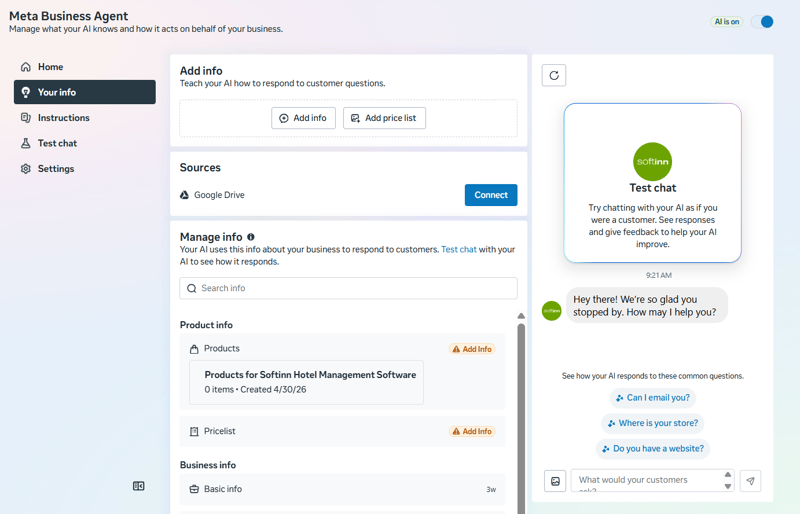Click the Home house icon in sidebar

(x=26, y=67)
